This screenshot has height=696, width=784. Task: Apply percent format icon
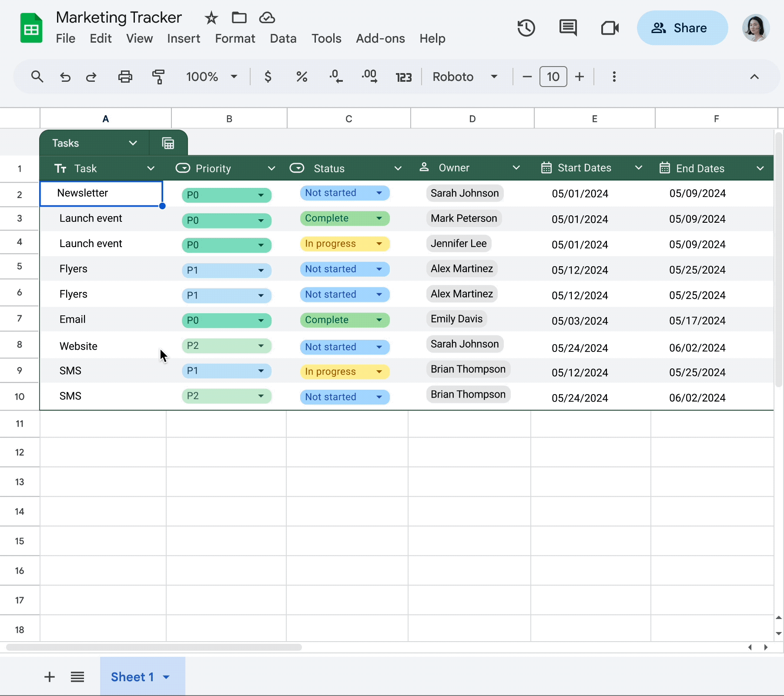point(302,77)
